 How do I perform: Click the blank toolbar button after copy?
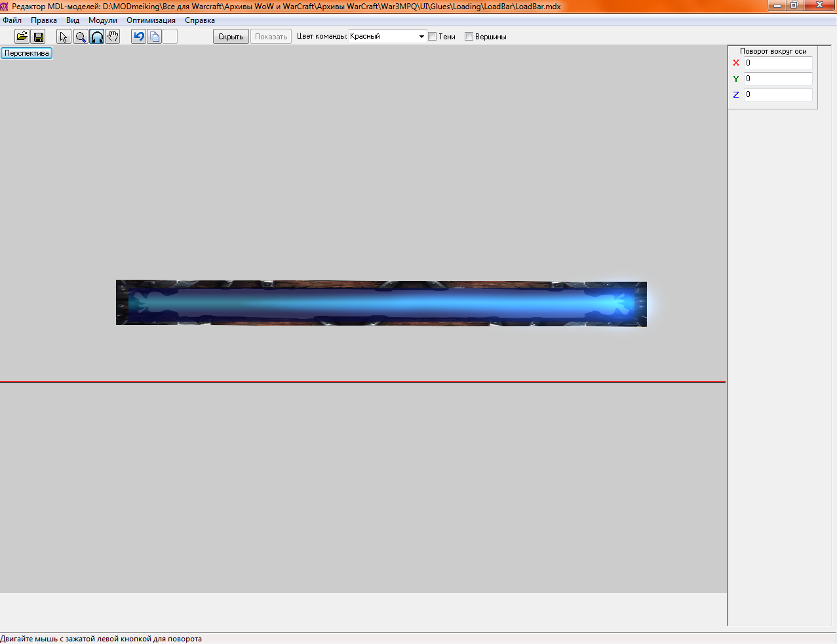(170, 37)
